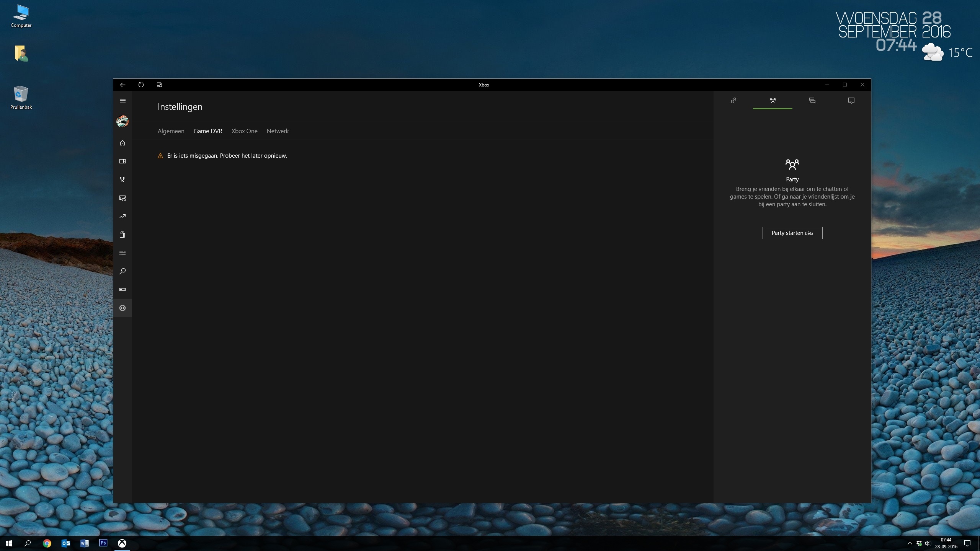Open Store shopping bag icon
Image resolution: width=980 pixels, height=551 pixels.
tap(122, 235)
